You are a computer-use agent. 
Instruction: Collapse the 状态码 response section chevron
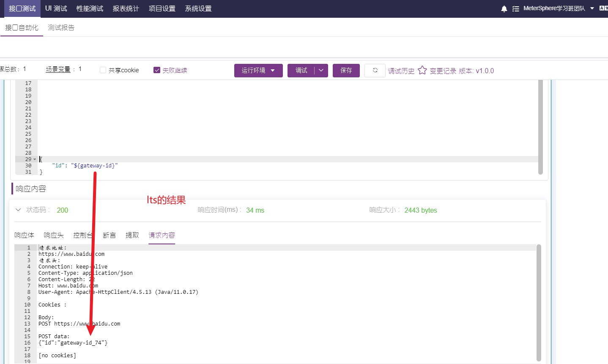click(18, 209)
